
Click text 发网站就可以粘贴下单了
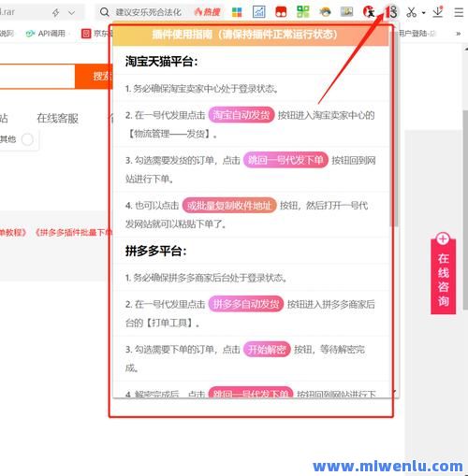tap(176, 224)
